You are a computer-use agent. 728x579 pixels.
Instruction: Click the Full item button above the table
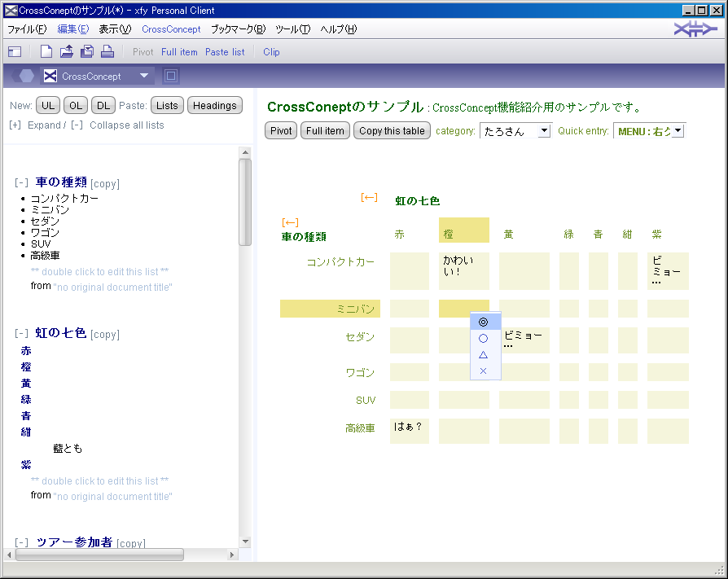point(325,130)
